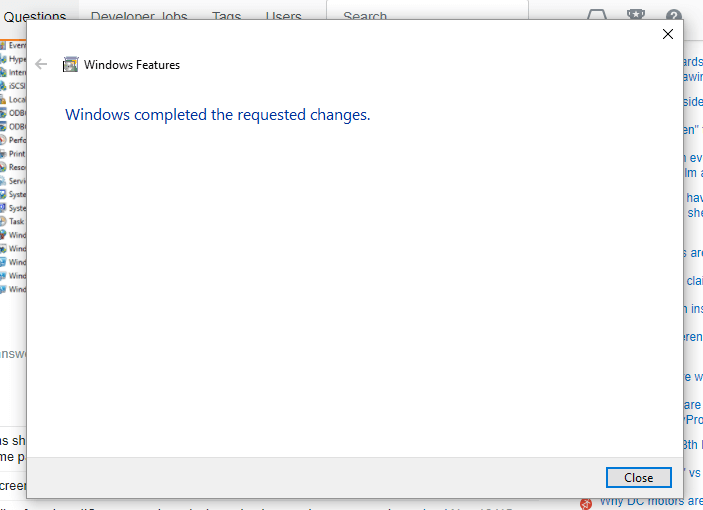Open the Tags tab in the background page
The height and width of the screenshot is (510, 703).
tap(226, 16)
